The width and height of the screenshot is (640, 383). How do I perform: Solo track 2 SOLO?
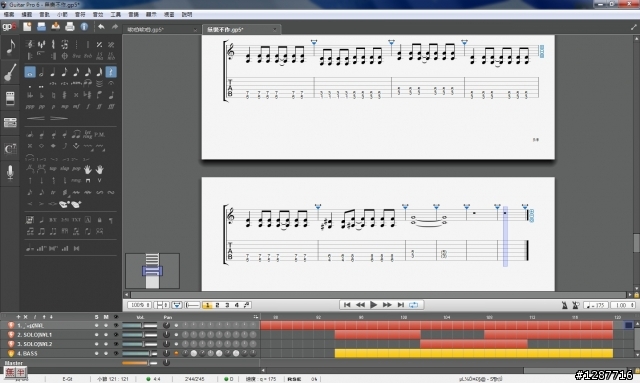[96, 335]
